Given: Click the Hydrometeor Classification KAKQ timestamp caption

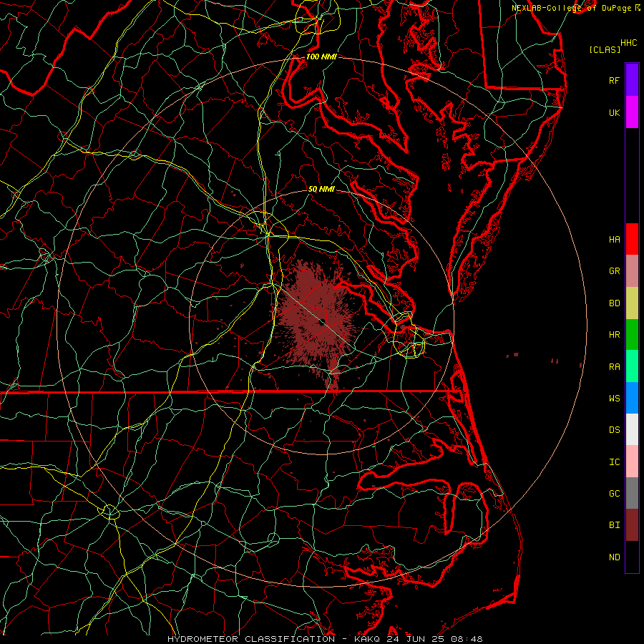Looking at the screenshot, I should (x=325, y=639).
